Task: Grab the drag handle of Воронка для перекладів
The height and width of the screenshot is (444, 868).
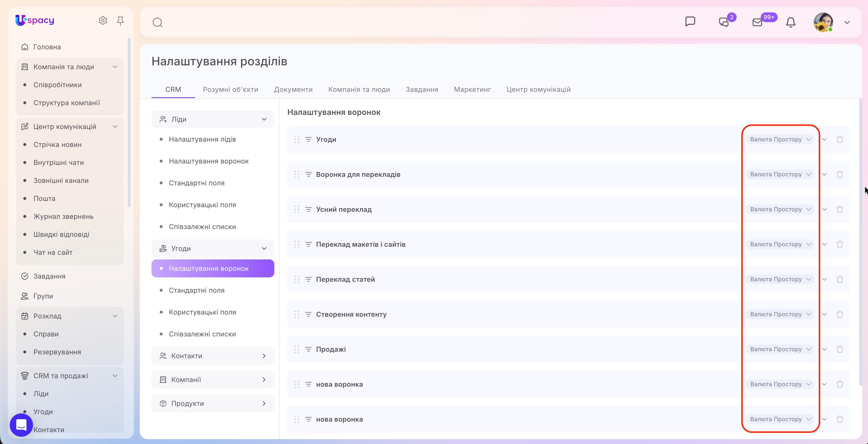Action: (297, 174)
